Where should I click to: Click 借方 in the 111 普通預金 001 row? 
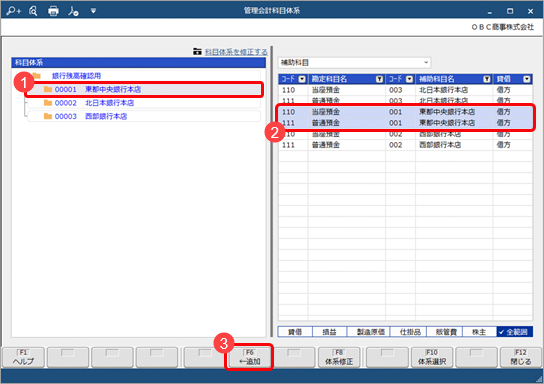coord(503,123)
